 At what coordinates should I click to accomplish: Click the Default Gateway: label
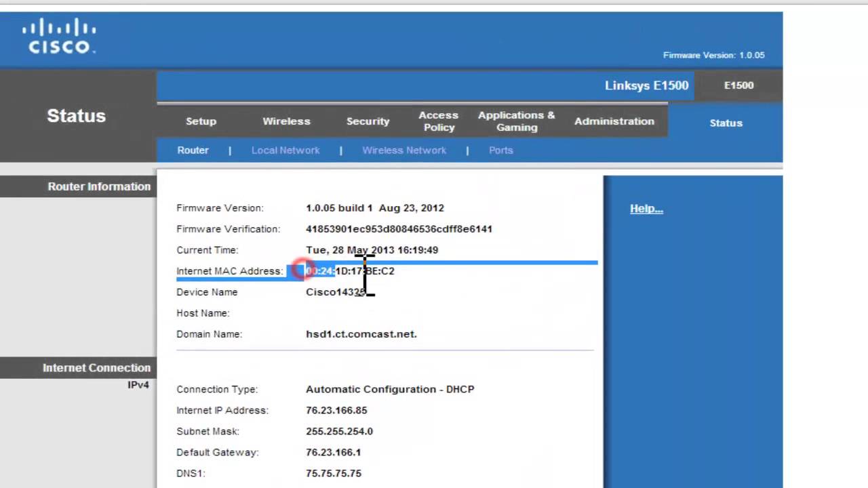218,452
